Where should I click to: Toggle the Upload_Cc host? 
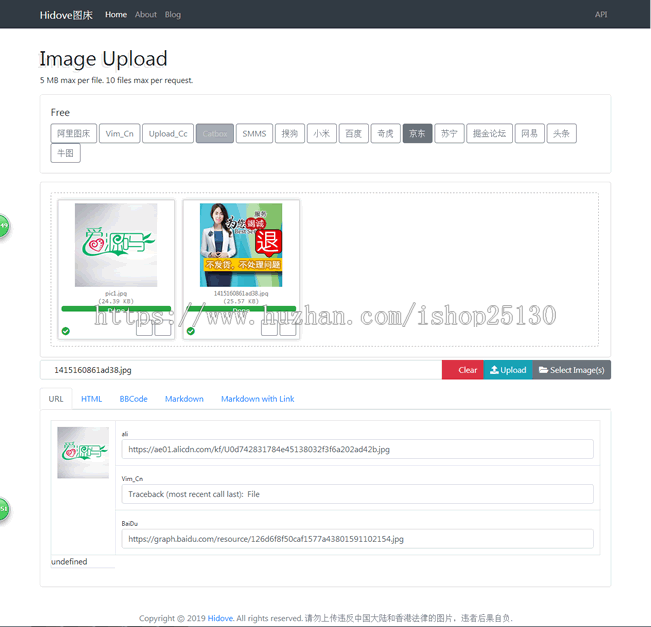(168, 133)
